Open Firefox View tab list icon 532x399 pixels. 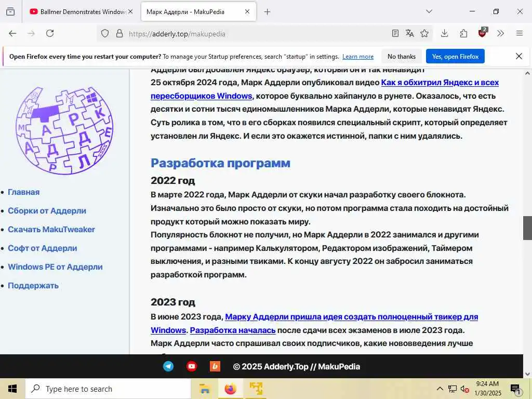(x=10, y=11)
